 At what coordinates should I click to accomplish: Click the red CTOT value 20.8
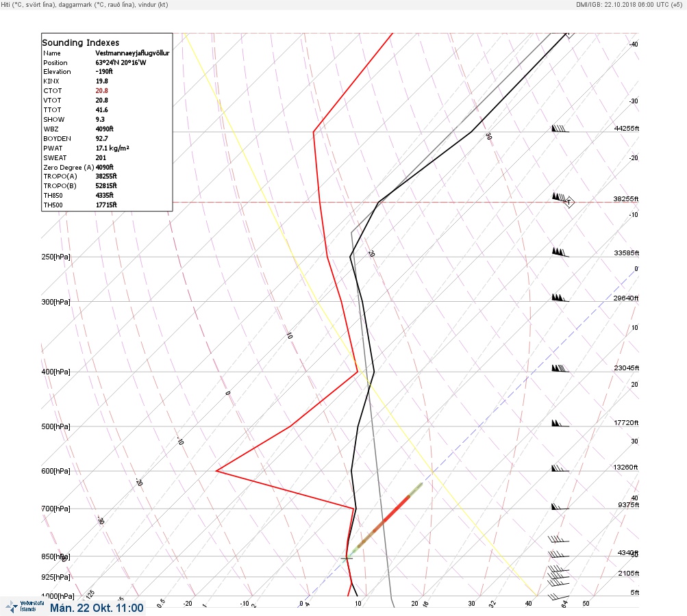pyautogui.click(x=101, y=90)
